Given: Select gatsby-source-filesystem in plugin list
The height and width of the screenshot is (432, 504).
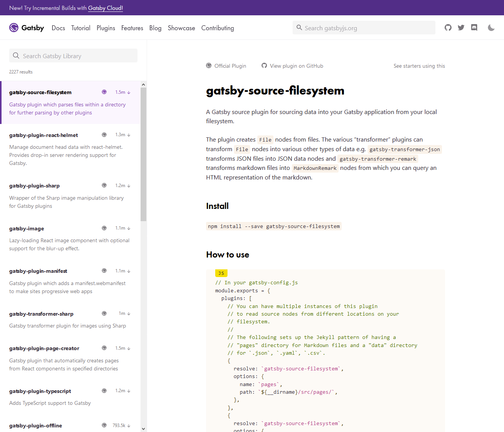Looking at the screenshot, I should (40, 92).
